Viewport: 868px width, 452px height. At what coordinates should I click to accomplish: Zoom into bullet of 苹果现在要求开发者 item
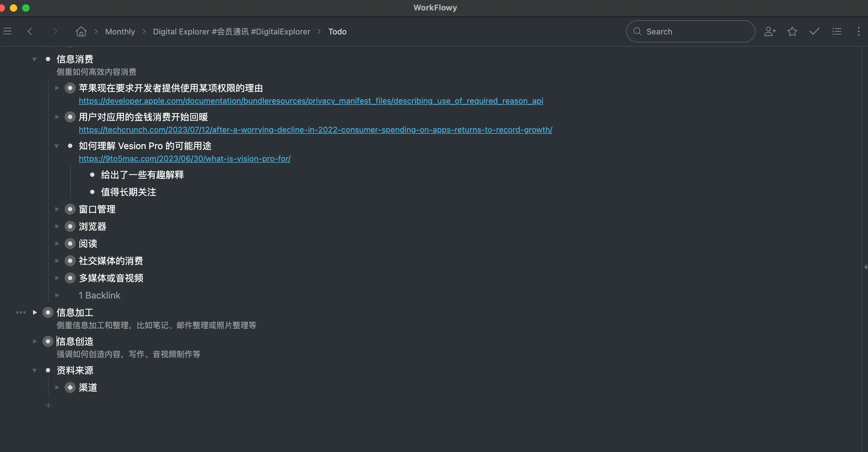[70, 88]
